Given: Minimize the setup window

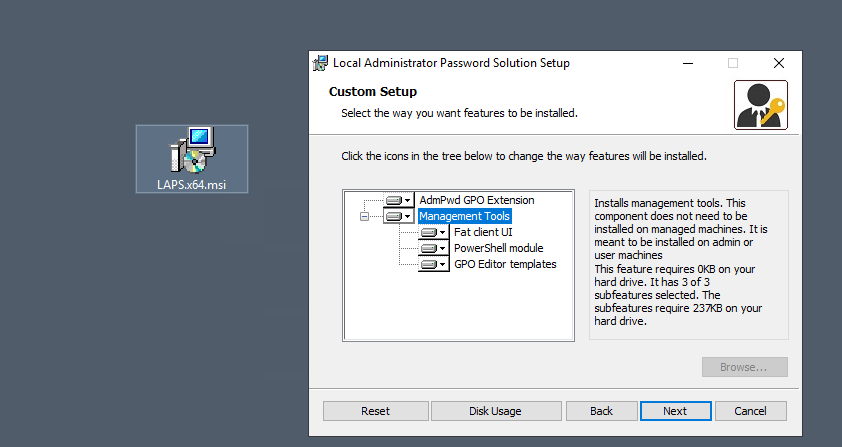Looking at the screenshot, I should (x=688, y=63).
